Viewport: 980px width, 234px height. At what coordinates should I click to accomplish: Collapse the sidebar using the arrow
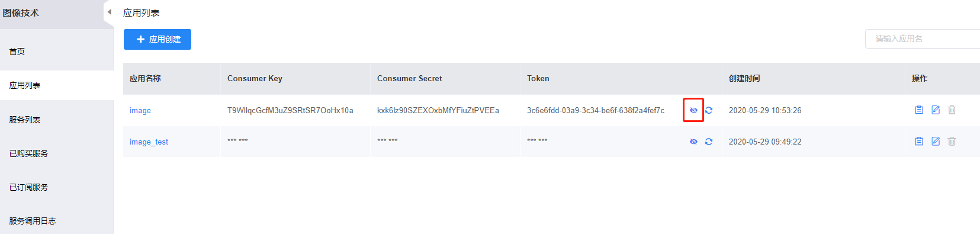click(109, 12)
